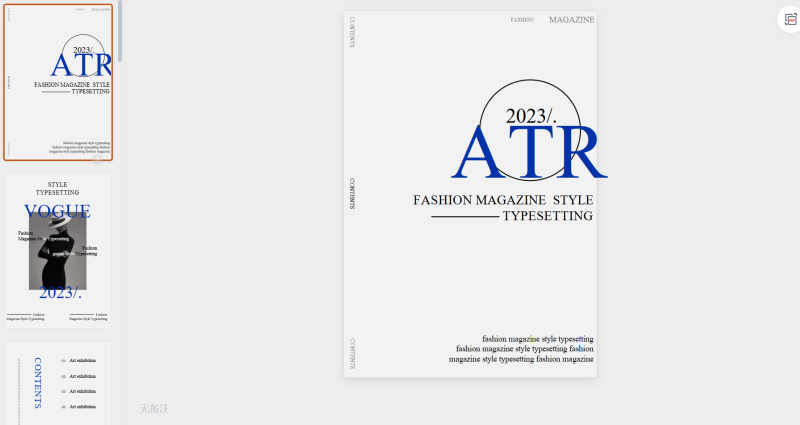Click the slide panel scrollbar
This screenshot has width=800, height=425.
click(x=120, y=32)
